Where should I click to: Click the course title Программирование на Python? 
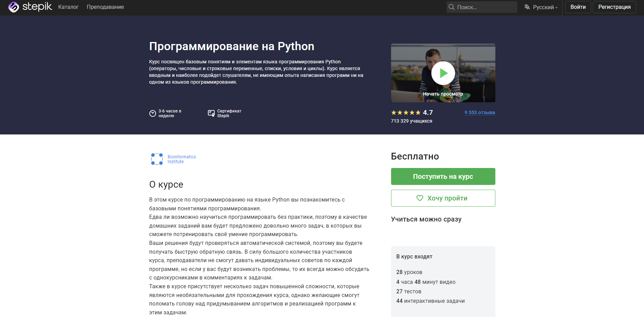[232, 46]
